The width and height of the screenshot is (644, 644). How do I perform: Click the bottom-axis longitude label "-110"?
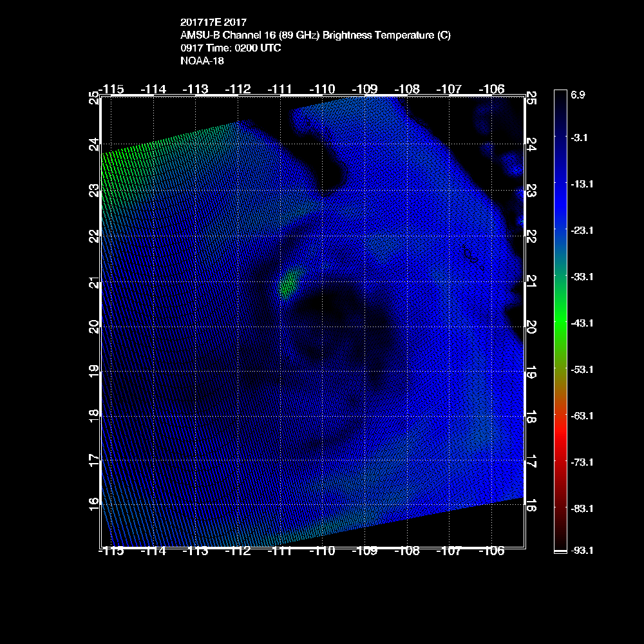click(x=323, y=551)
